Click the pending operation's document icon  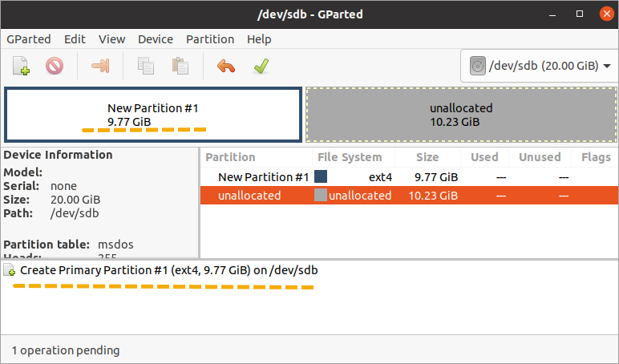(10, 270)
